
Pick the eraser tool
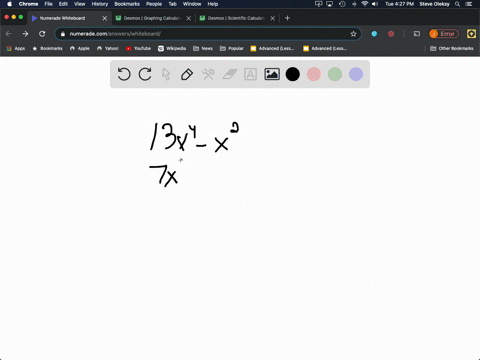pyautogui.click(x=229, y=74)
